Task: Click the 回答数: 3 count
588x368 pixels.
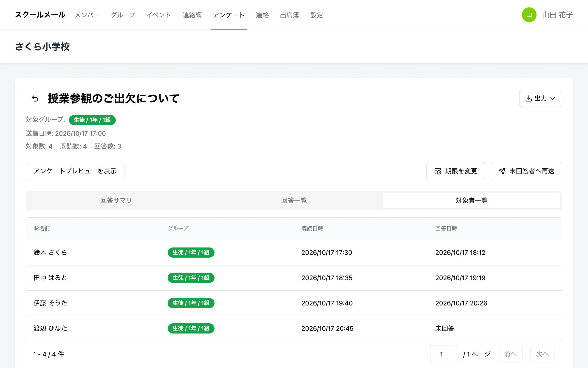Action: click(x=108, y=146)
